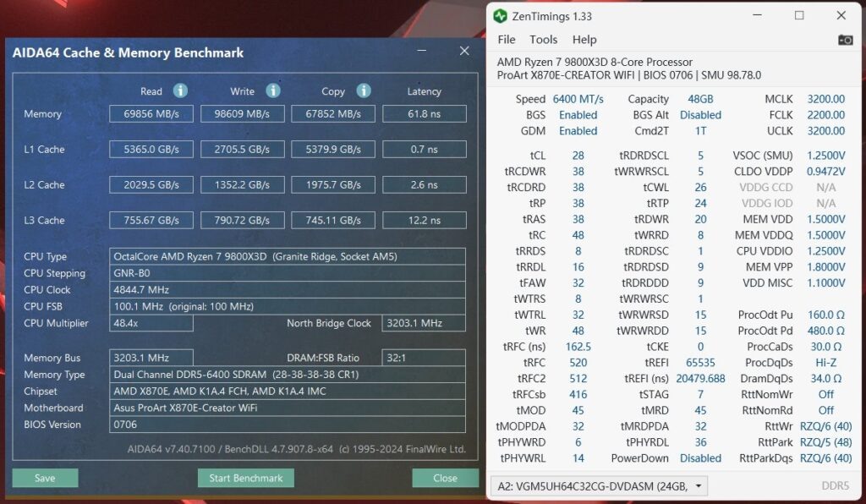Viewport: 866px width, 504px height.
Task: Click the CLDO VDDP 0.9472V value
Action: (825, 172)
